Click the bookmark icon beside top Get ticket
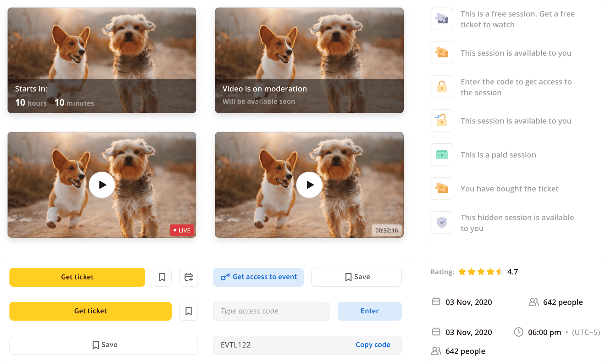Image resolution: width=608 pixels, height=364 pixels. click(x=162, y=277)
